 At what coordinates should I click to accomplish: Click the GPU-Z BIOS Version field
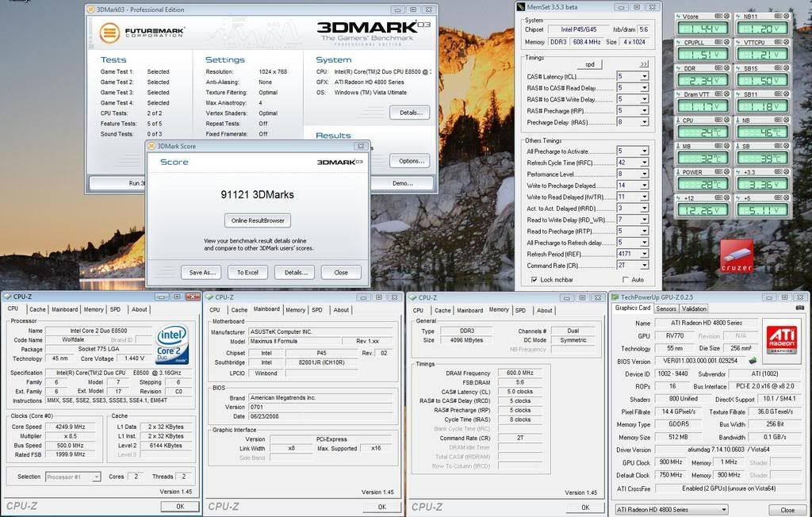tap(700, 361)
